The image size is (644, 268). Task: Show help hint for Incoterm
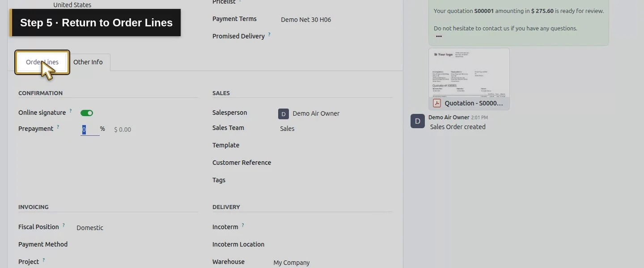click(243, 225)
